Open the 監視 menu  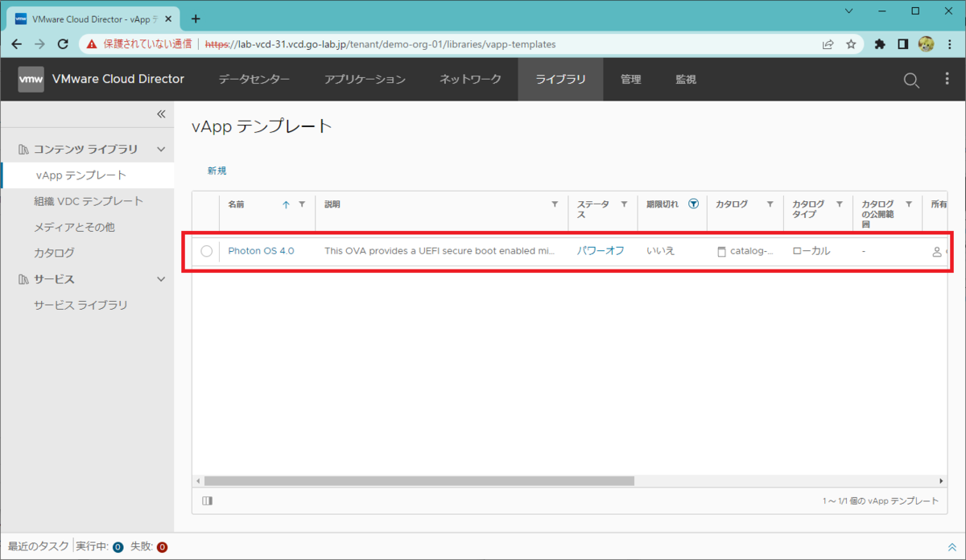point(686,79)
